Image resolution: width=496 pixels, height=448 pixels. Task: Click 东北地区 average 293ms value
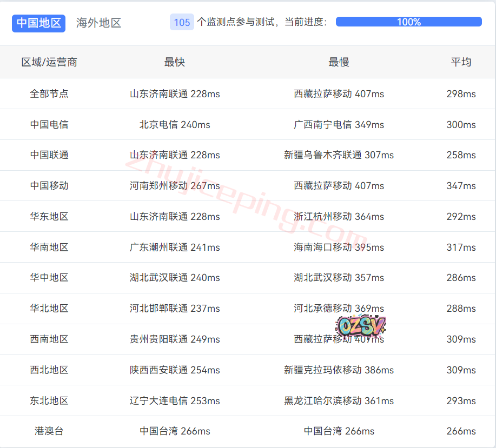pos(461,401)
